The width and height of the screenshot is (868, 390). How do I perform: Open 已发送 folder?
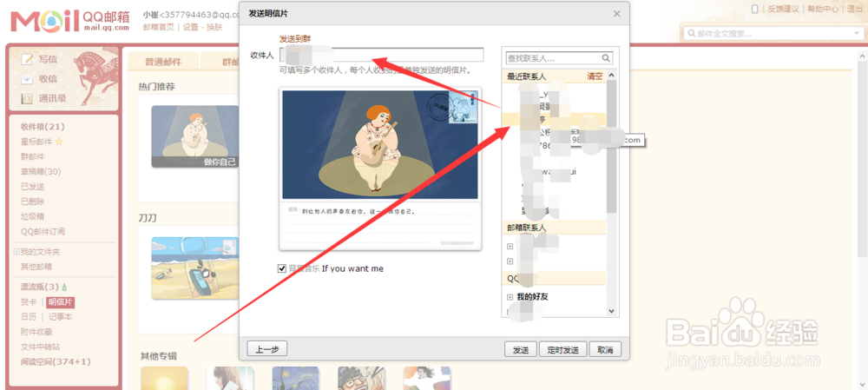[x=33, y=187]
